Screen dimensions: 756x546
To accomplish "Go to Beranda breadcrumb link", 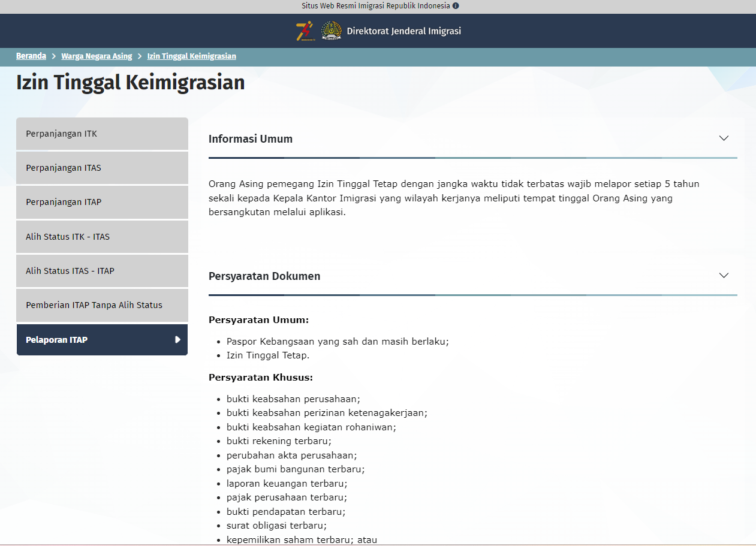I will point(31,56).
